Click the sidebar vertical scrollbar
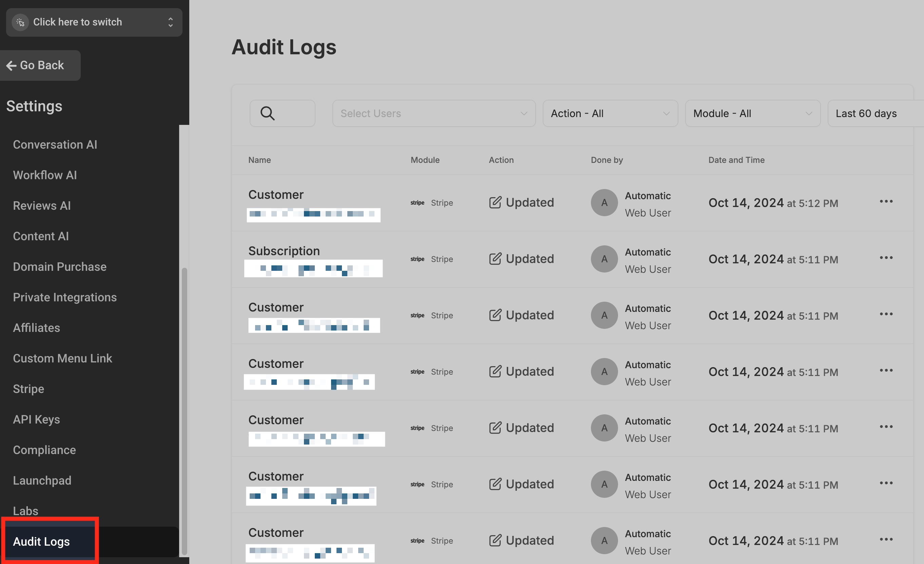924x564 pixels. pyautogui.click(x=184, y=411)
